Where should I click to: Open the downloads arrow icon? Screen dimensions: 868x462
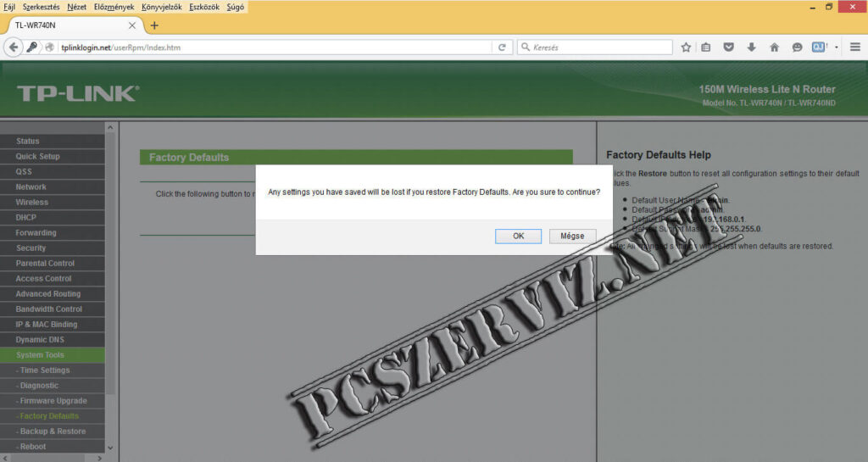point(751,47)
